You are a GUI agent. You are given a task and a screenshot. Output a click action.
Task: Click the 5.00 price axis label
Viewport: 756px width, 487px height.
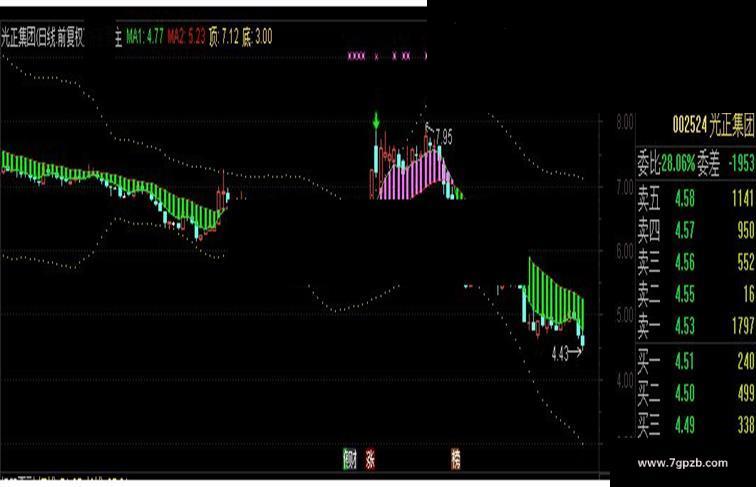pos(625,316)
